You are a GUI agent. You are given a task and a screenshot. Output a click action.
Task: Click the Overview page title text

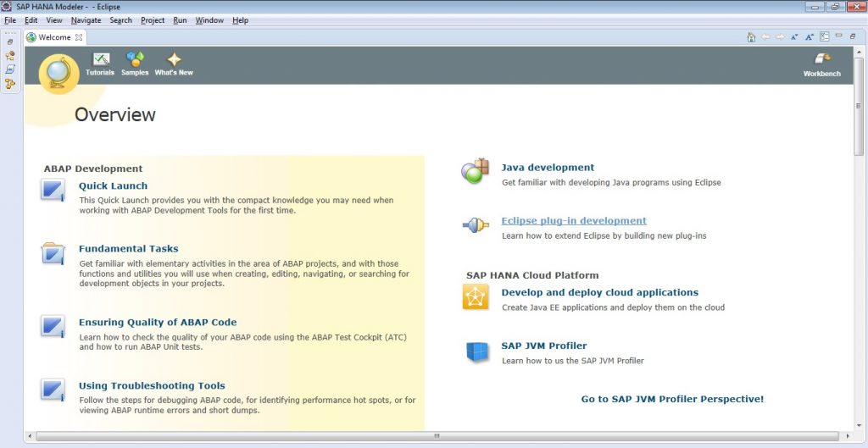pyautogui.click(x=115, y=114)
